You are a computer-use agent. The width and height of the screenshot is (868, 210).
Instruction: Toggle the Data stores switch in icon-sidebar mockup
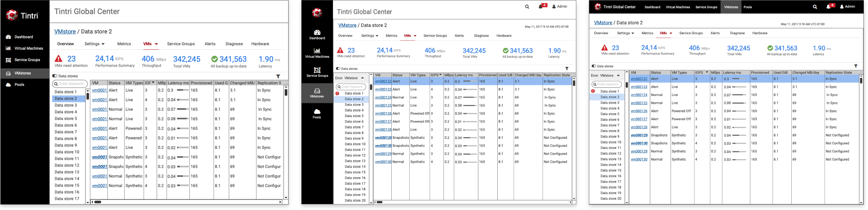(x=338, y=69)
